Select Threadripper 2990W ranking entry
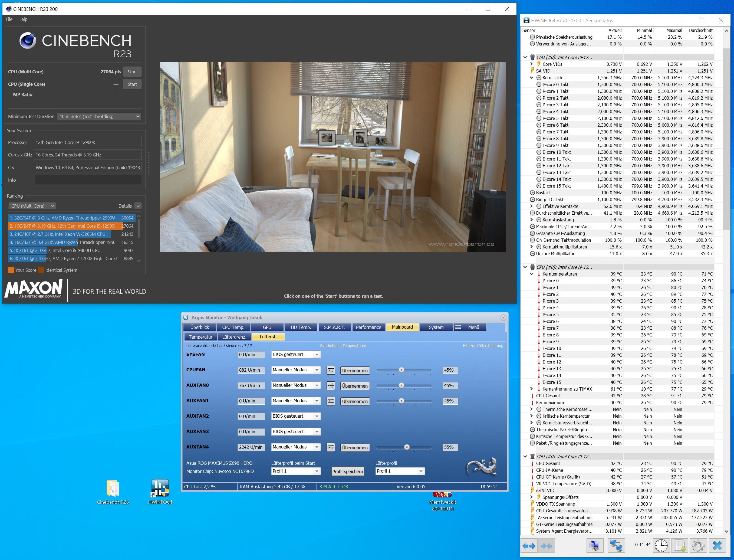This screenshot has width=734, height=560. click(72, 218)
